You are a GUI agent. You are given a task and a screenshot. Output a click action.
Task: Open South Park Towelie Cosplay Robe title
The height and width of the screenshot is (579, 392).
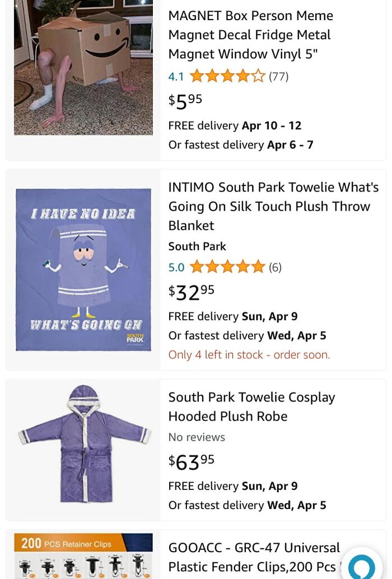tap(251, 406)
